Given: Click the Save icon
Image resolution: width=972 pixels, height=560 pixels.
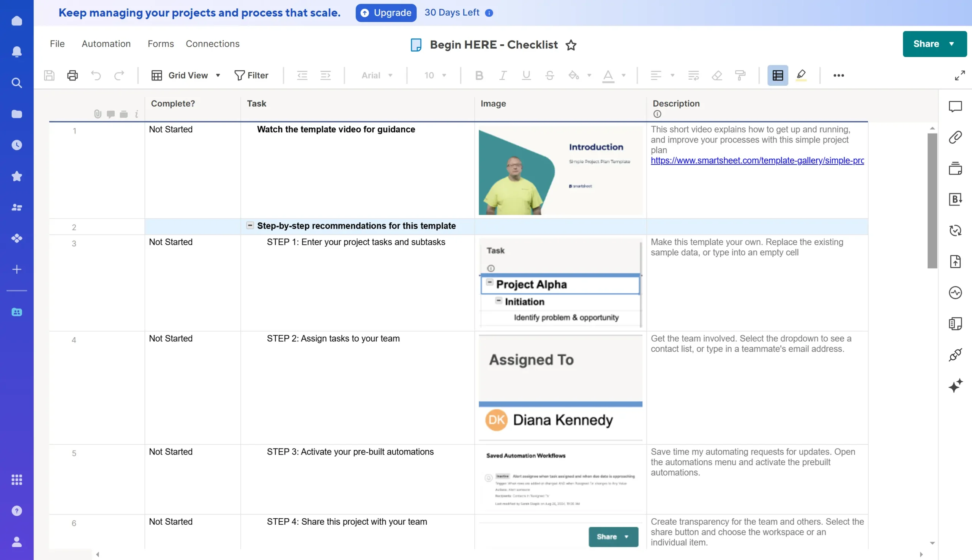Looking at the screenshot, I should pos(49,75).
